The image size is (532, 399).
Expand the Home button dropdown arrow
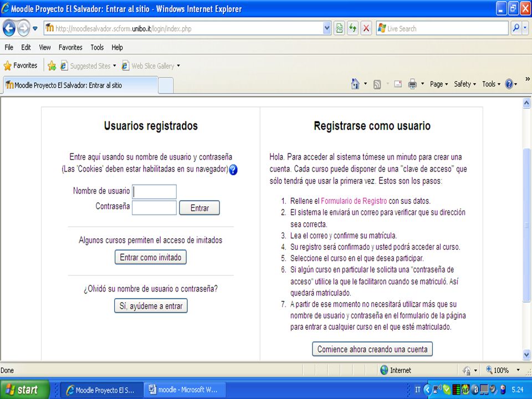(x=365, y=84)
